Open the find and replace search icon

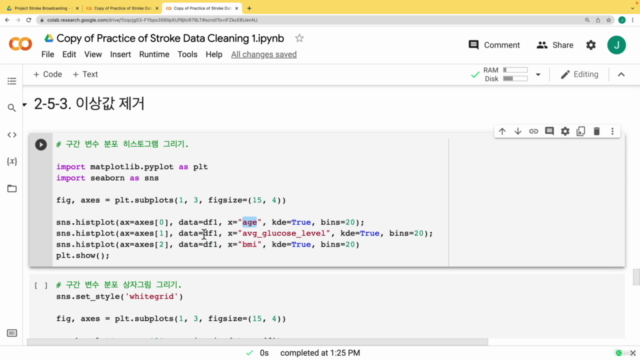(12, 108)
